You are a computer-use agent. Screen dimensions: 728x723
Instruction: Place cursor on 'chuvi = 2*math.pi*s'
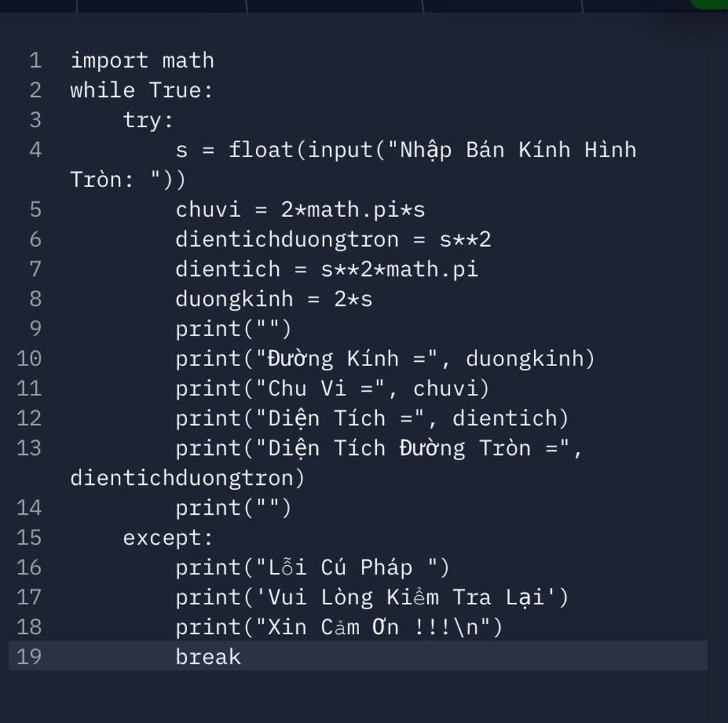pyautogui.click(x=300, y=210)
